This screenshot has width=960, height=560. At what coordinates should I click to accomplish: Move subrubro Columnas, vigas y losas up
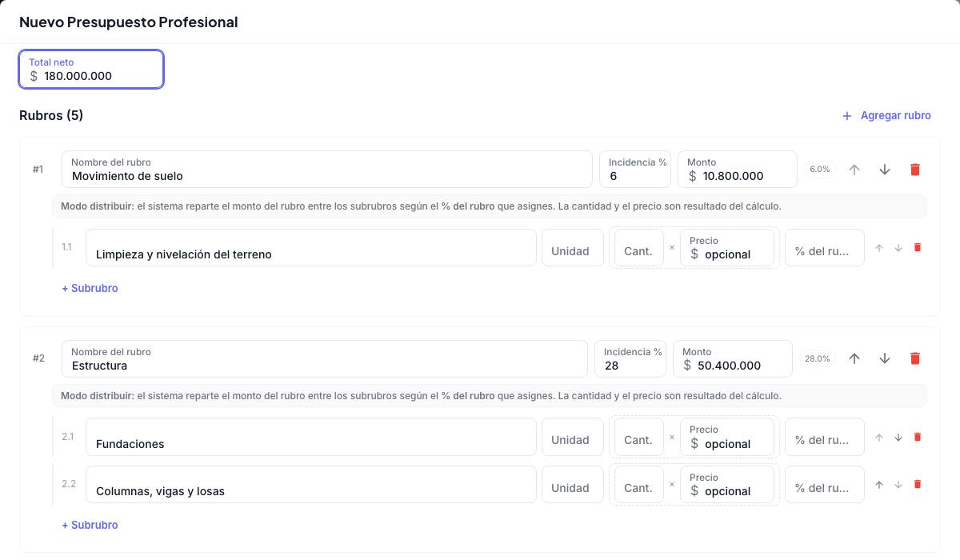tap(879, 485)
